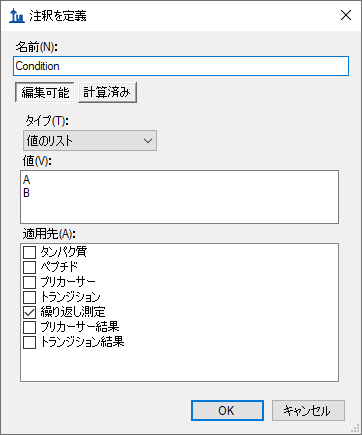Select the 編集可能 toggle button
The width and height of the screenshot is (362, 435).
pos(45,92)
